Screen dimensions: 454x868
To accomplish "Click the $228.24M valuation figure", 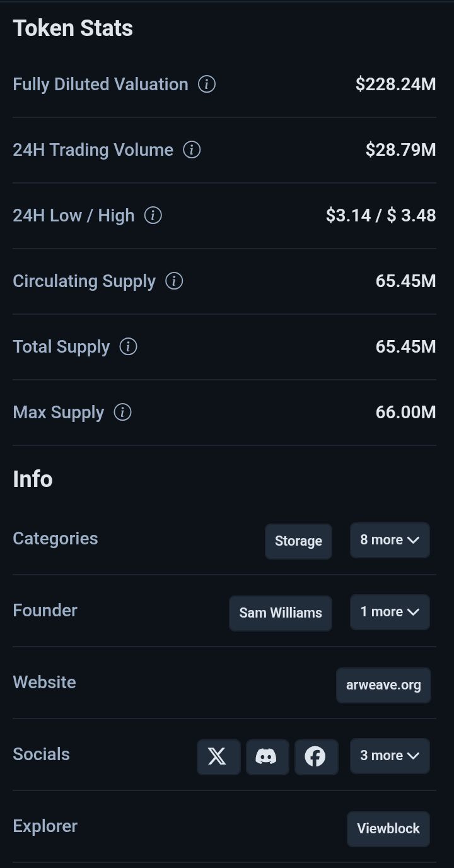I will pyautogui.click(x=395, y=84).
